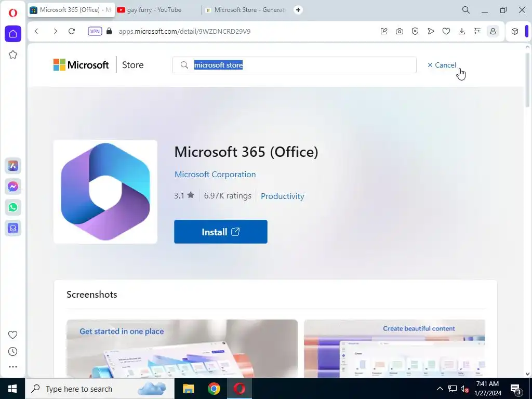Open the notification center icon
The height and width of the screenshot is (399, 532).
pyautogui.click(x=516, y=389)
